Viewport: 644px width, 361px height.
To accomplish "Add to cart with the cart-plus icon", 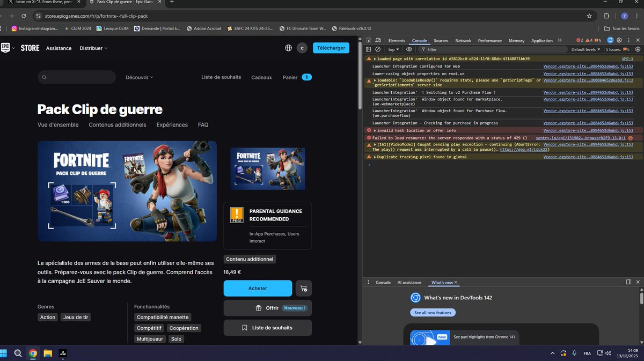I will (x=304, y=288).
